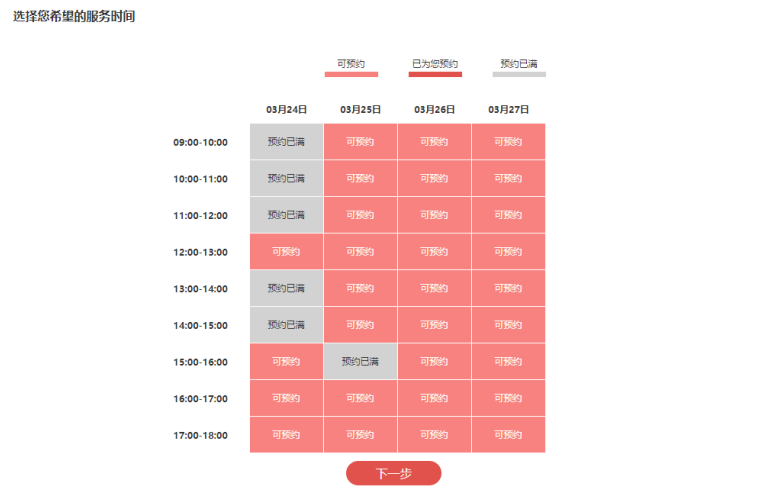Click the 03月27日 column header
This screenshot has height=492, width=762.
pyautogui.click(x=508, y=109)
